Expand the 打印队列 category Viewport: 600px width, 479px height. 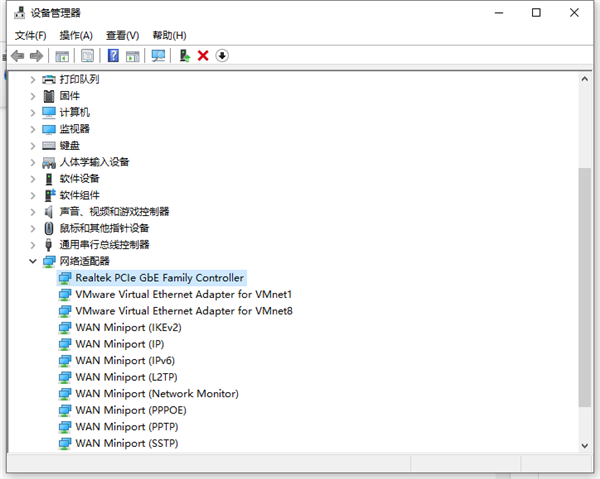pyautogui.click(x=33, y=79)
